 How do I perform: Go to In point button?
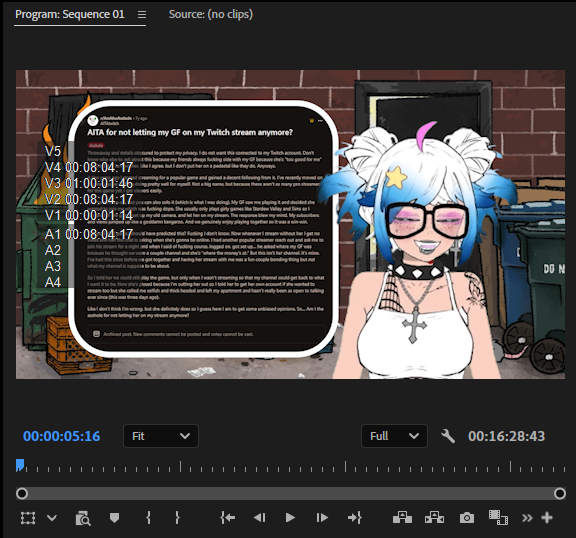228,518
